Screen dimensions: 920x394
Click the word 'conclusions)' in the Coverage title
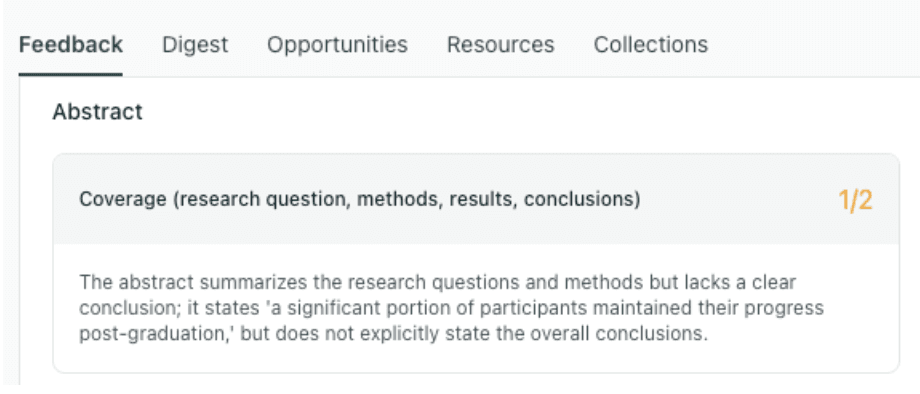point(582,199)
